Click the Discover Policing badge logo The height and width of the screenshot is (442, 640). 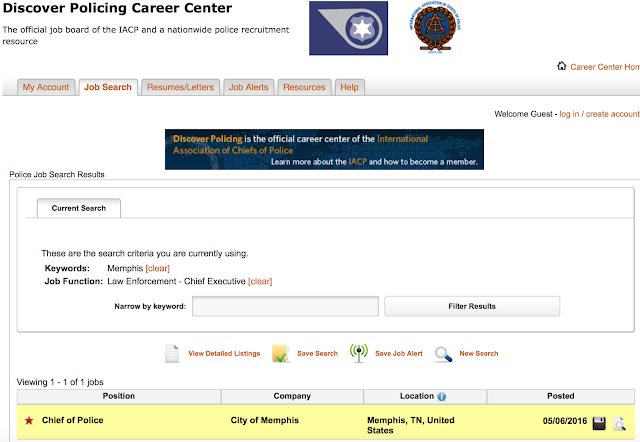348,28
